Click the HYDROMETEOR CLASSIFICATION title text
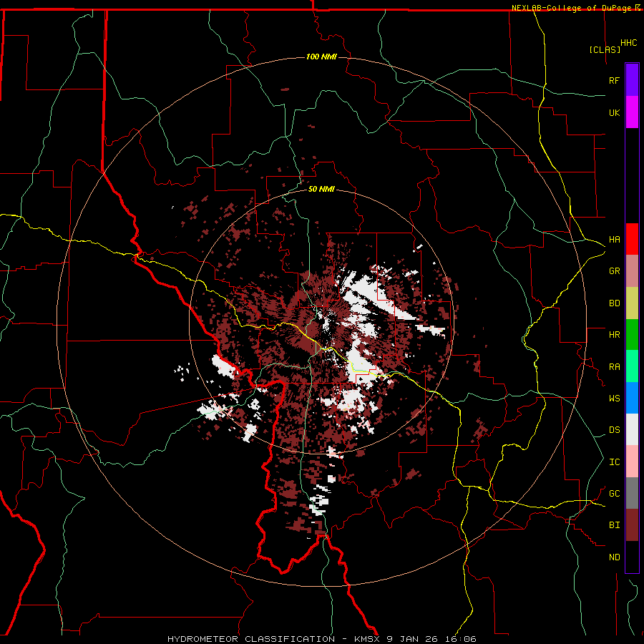644x644 pixels. [251, 639]
